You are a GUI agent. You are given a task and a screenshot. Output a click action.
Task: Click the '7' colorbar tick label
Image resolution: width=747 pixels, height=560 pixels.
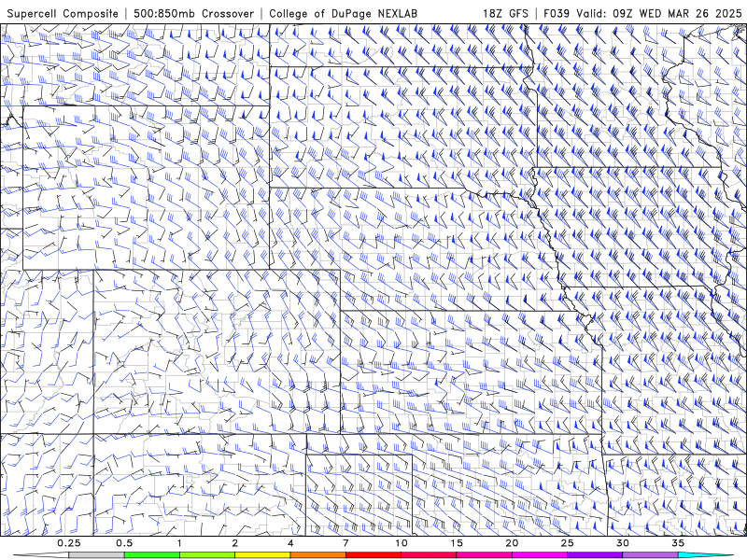click(345, 543)
